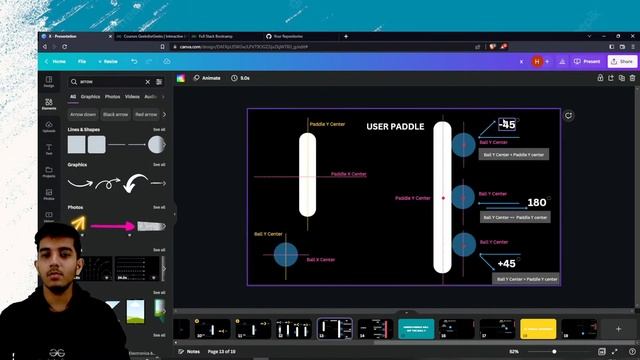Reload the page in the browser
Image resolution: width=640 pixels, height=360 pixels.
point(64,47)
